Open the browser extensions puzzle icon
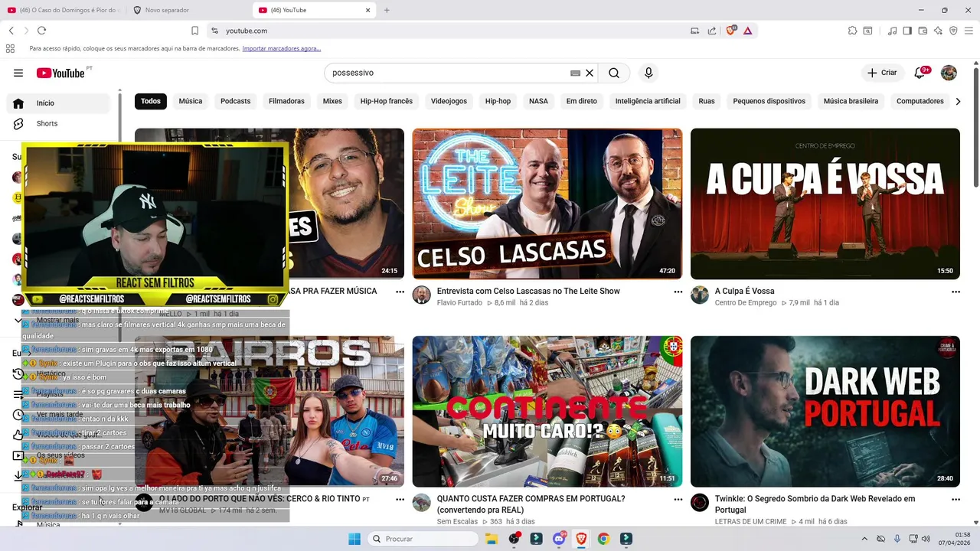This screenshot has height=551, width=980. [x=852, y=31]
